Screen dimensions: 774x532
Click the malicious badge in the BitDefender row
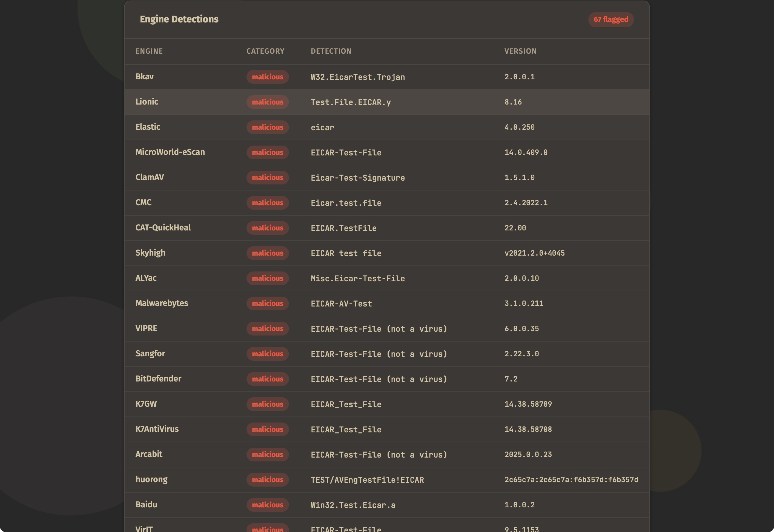(x=267, y=379)
